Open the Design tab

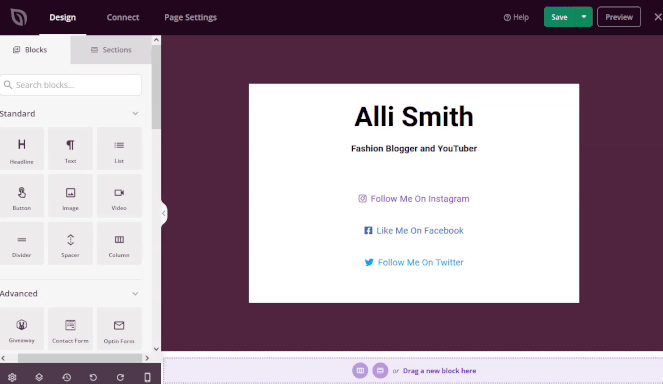(x=63, y=17)
